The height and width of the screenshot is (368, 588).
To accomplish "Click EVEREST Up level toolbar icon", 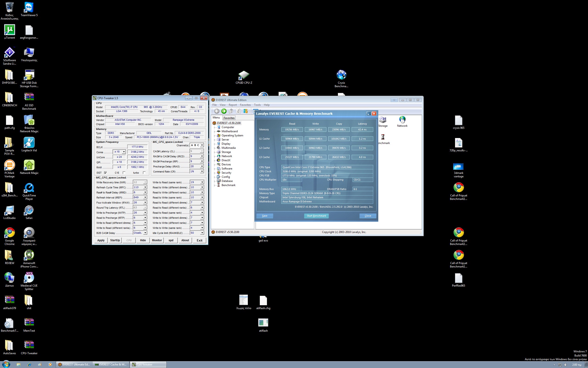I will click(x=231, y=111).
